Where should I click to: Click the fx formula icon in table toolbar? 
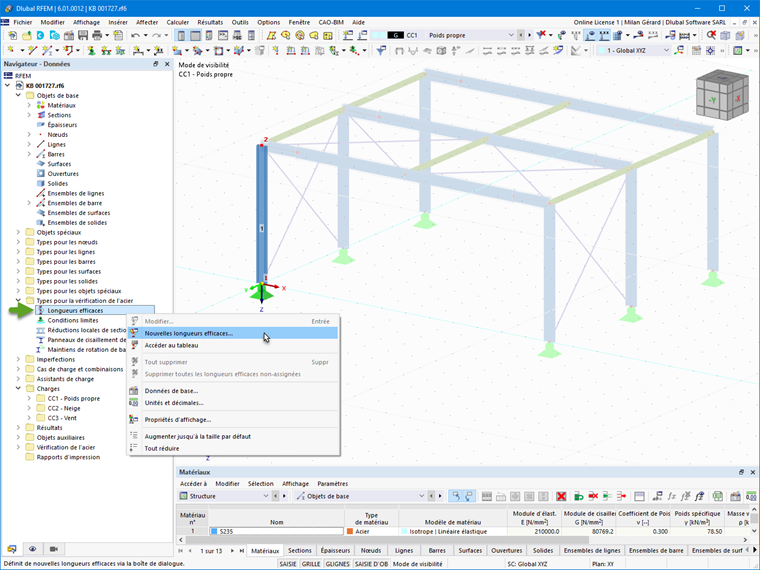pos(671,496)
